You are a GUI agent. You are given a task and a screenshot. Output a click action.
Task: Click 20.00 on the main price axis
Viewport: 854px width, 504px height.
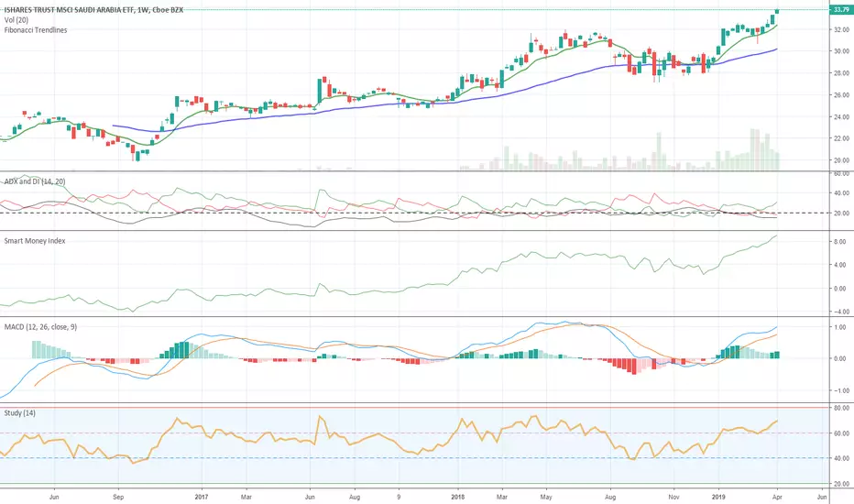841,160
